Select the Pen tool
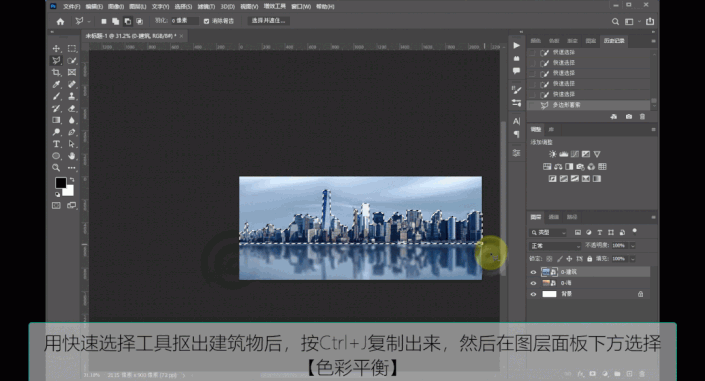The image size is (705, 381). (71, 132)
